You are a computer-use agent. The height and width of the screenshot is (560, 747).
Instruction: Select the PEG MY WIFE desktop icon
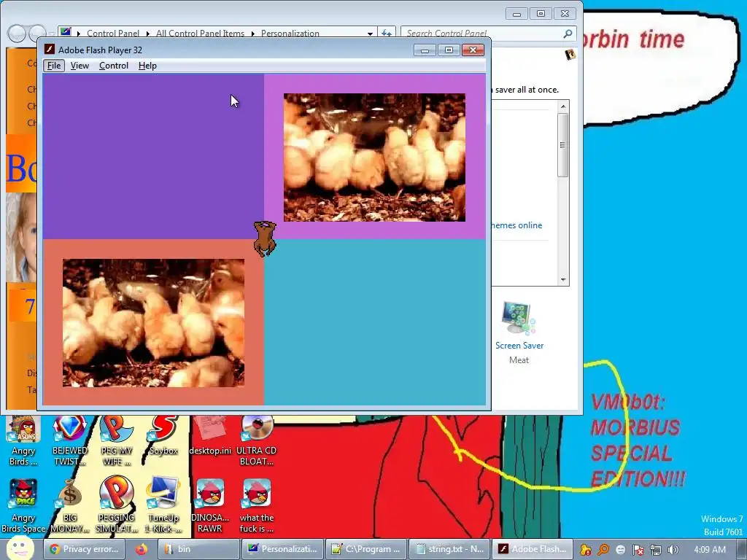(x=116, y=441)
